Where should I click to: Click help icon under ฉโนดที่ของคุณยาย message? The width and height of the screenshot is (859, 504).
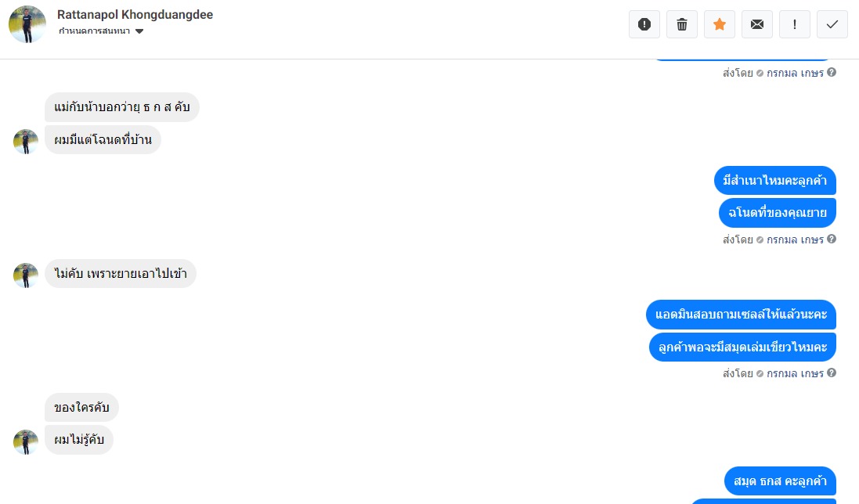[x=832, y=239]
